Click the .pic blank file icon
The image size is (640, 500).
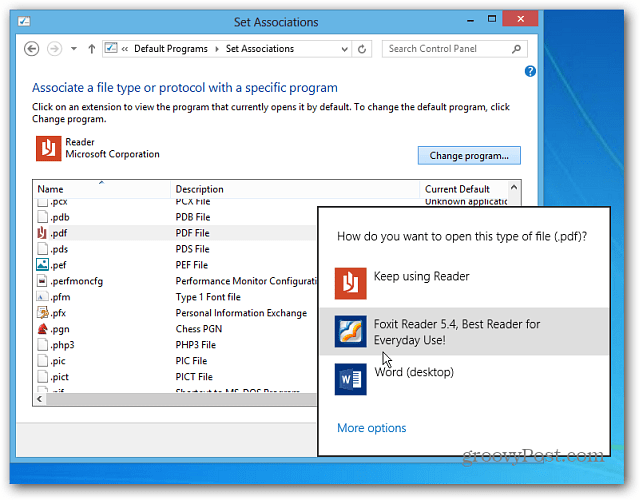point(42,360)
